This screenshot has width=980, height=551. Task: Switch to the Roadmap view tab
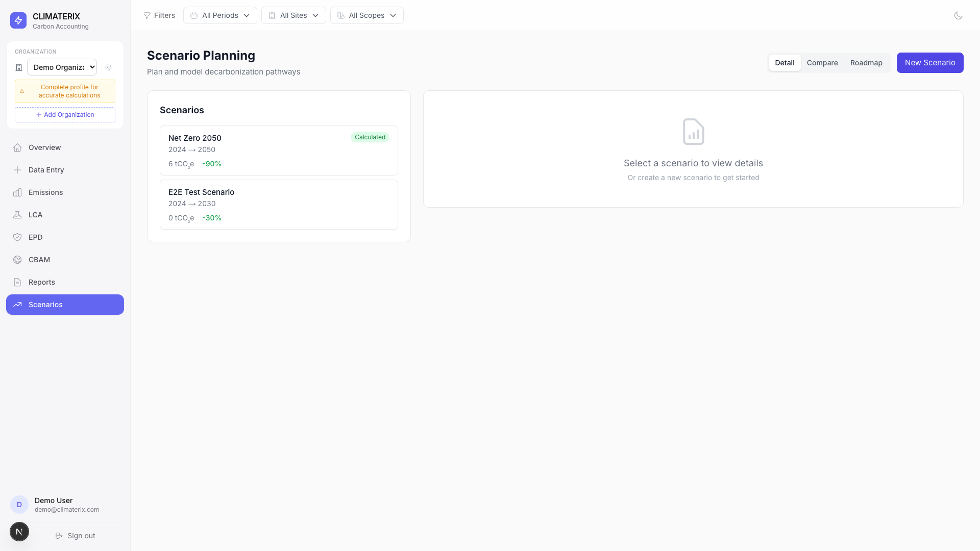pyautogui.click(x=866, y=63)
